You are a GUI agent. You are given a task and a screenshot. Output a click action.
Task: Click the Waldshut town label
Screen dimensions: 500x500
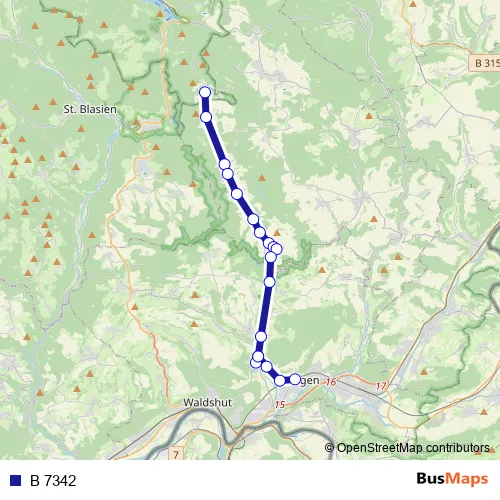click(207, 402)
